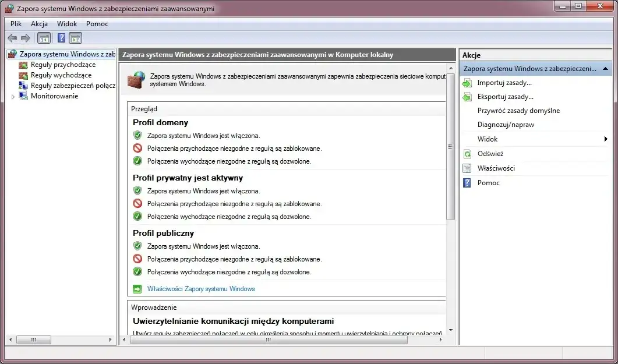Image resolution: width=618 pixels, height=364 pixels.
Task: Click the export list toolbar icon
Action: [x=75, y=38]
